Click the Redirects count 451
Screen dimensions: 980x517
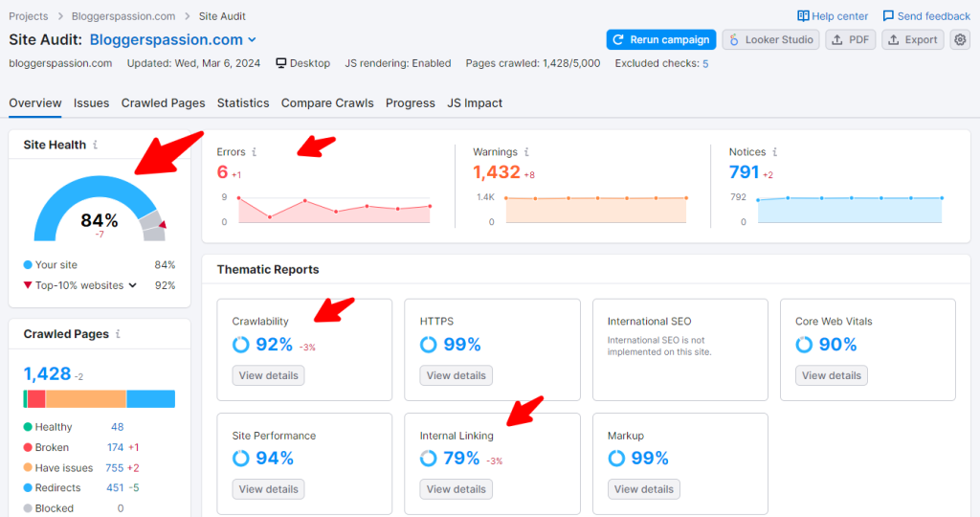tap(115, 487)
